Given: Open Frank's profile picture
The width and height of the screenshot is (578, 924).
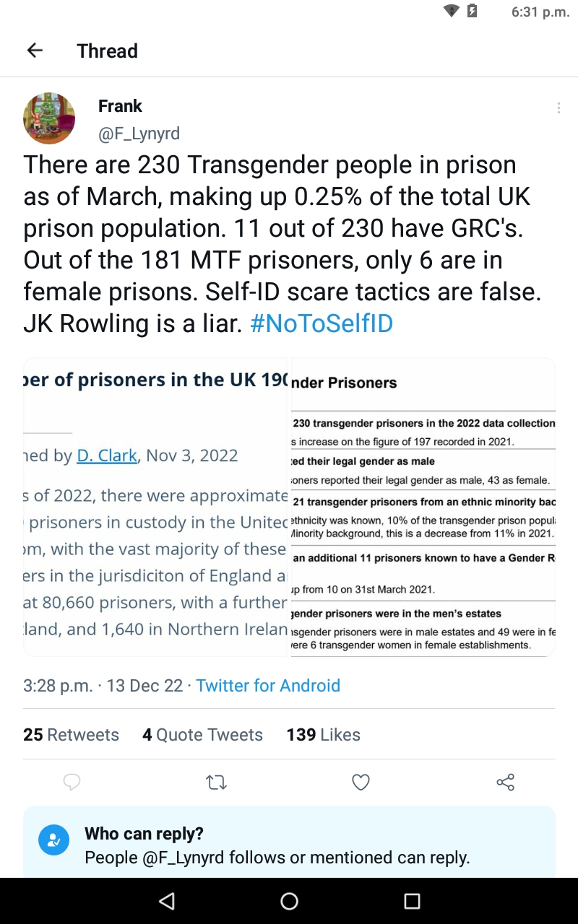Looking at the screenshot, I should point(49,118).
